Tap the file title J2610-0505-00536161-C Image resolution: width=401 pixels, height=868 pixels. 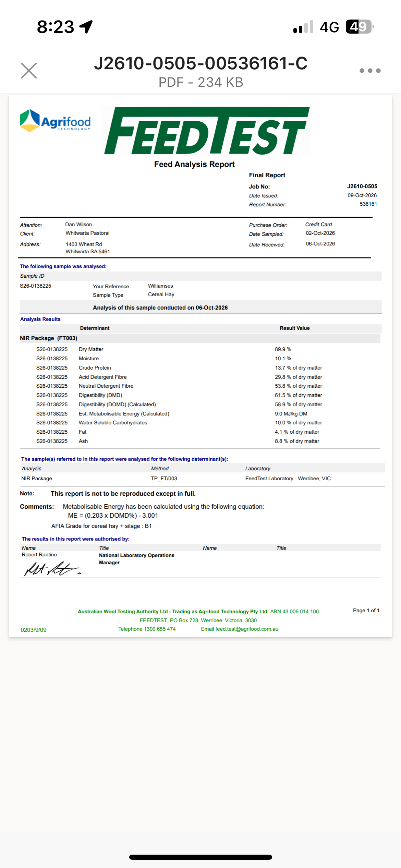[201, 63]
